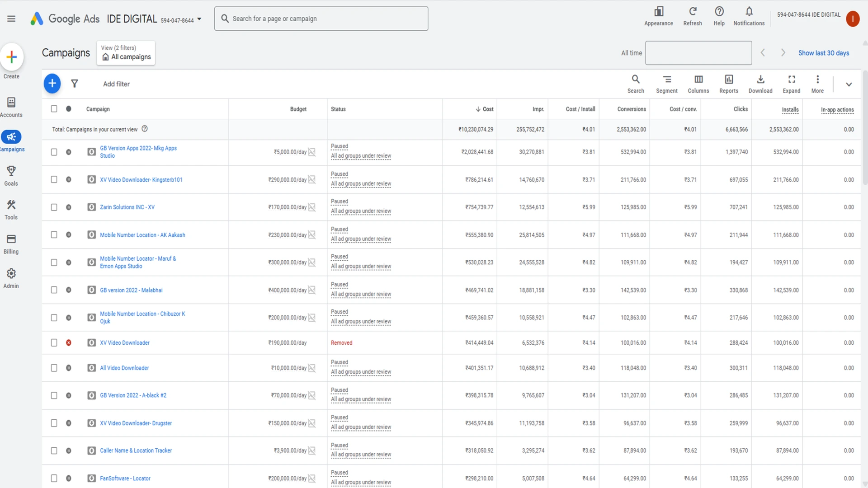Screen dimensions: 868x488
Task: Check XV Video Downloader- Kingsterb101 row
Action: (54, 179)
